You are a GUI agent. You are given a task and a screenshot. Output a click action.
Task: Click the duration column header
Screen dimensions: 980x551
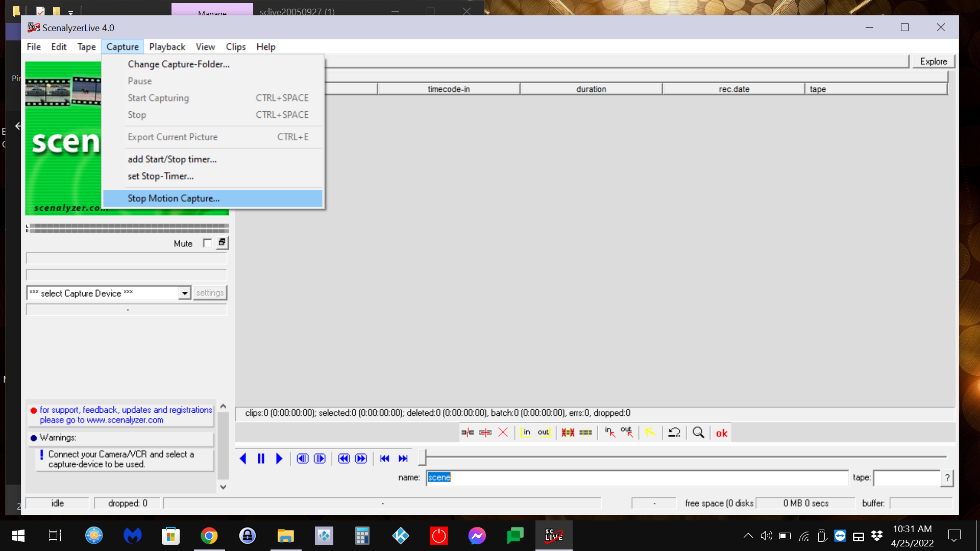(591, 89)
